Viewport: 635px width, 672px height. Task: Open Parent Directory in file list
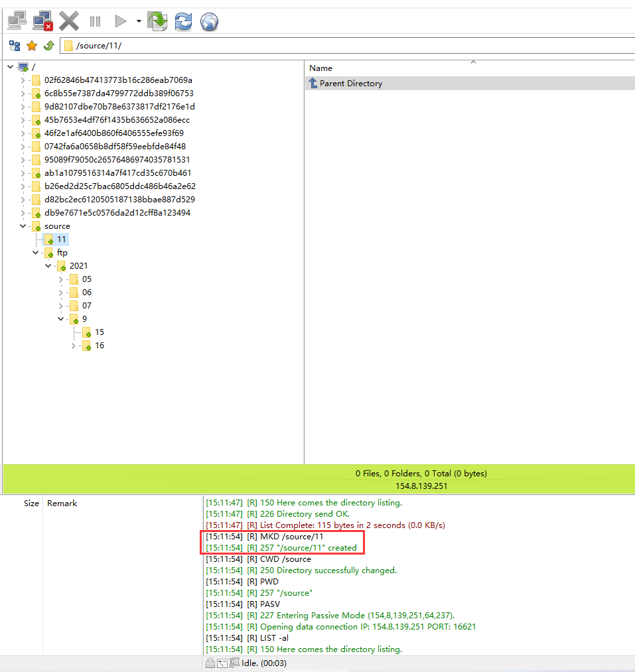pyautogui.click(x=350, y=84)
